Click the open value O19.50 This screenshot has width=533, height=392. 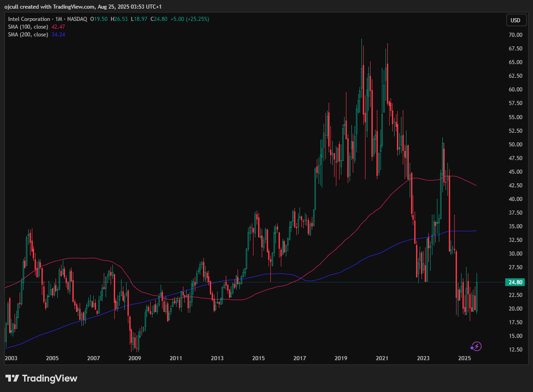[99, 19]
